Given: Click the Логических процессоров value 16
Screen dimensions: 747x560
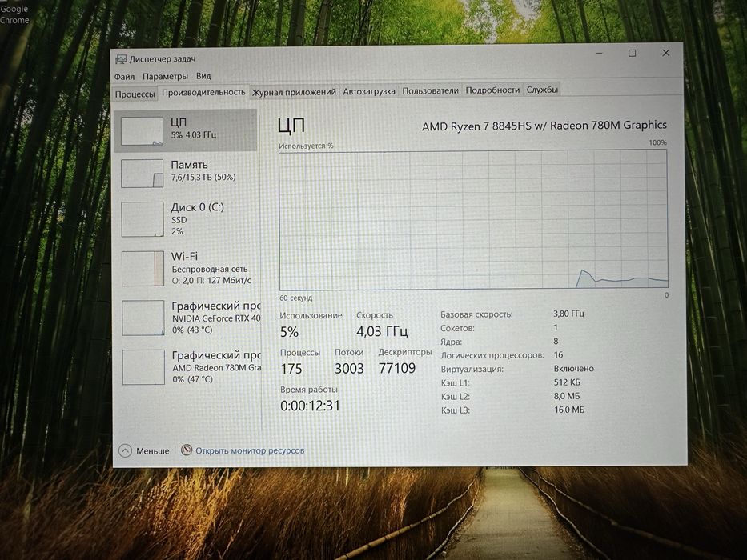Looking at the screenshot, I should coord(558,354).
